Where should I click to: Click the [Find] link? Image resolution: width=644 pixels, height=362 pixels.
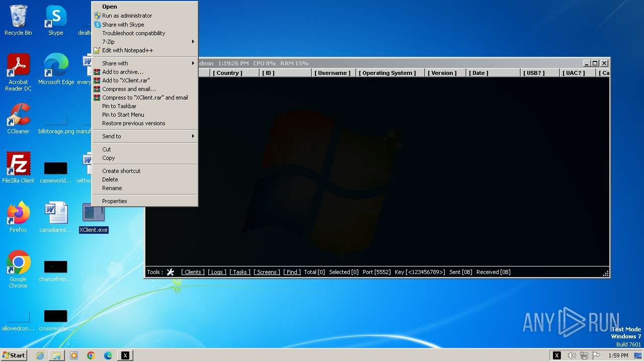292,272
